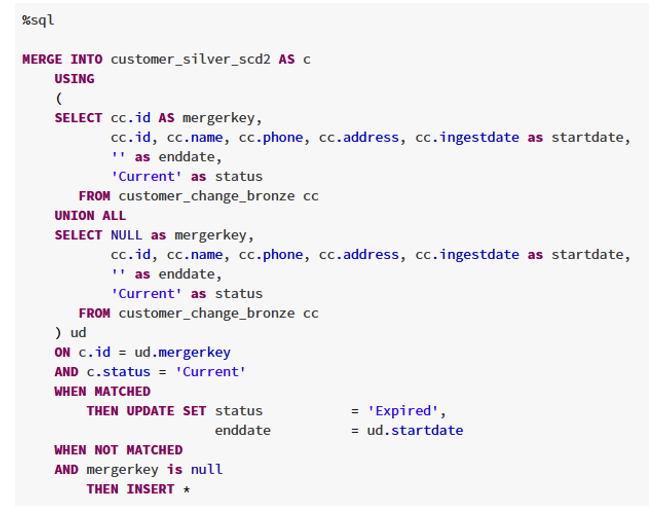Click the %sql magic command

point(38,20)
